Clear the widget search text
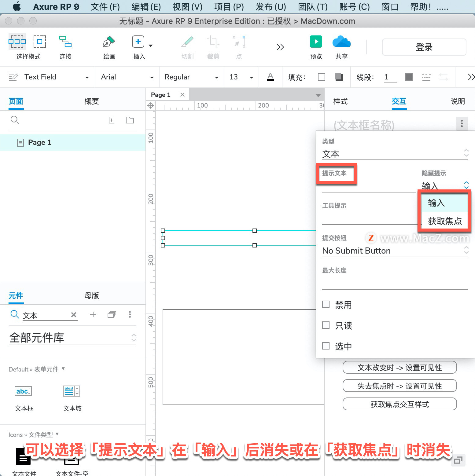Screen dimensions: 475x476 [74, 315]
